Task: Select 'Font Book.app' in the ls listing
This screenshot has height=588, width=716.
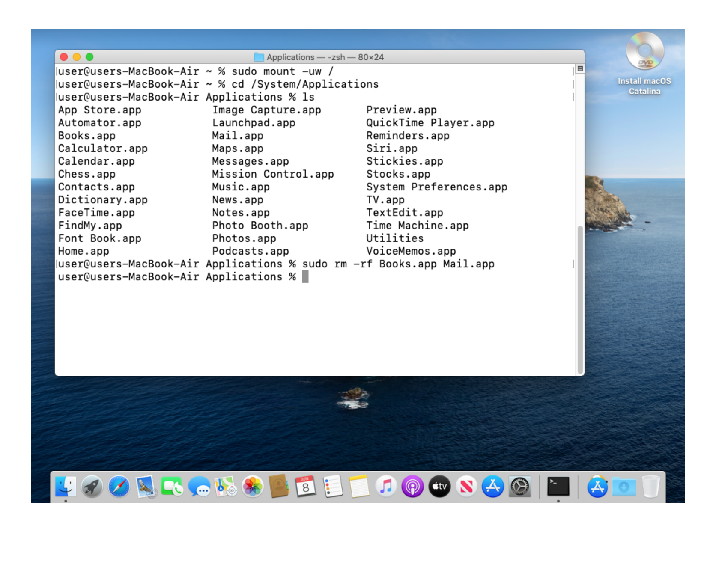Action: tap(100, 238)
